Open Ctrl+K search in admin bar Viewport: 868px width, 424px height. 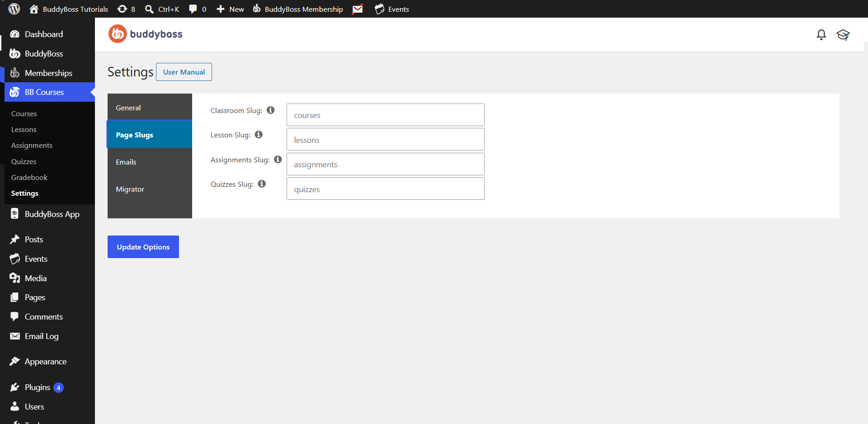(x=162, y=9)
